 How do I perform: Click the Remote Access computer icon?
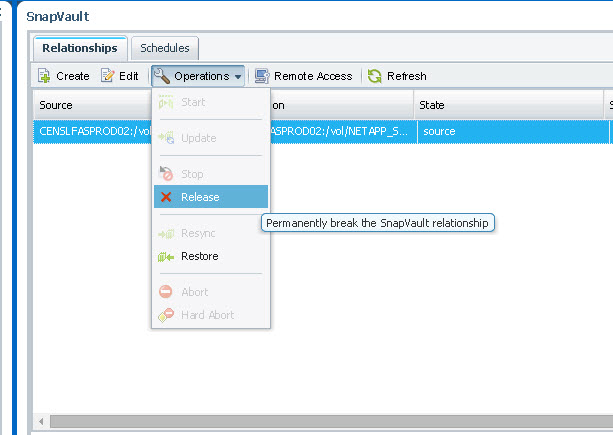[x=262, y=76]
